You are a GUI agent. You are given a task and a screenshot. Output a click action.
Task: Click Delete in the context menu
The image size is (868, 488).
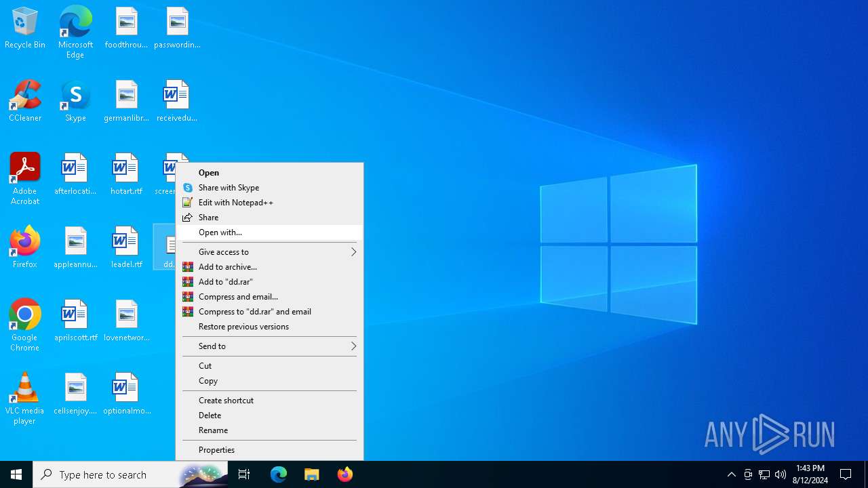[269, 415]
